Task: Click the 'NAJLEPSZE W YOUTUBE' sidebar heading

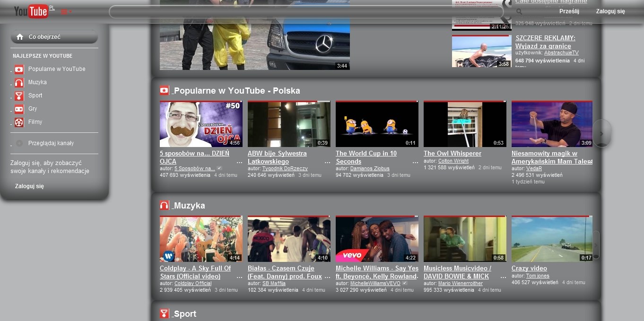Action: tap(43, 56)
